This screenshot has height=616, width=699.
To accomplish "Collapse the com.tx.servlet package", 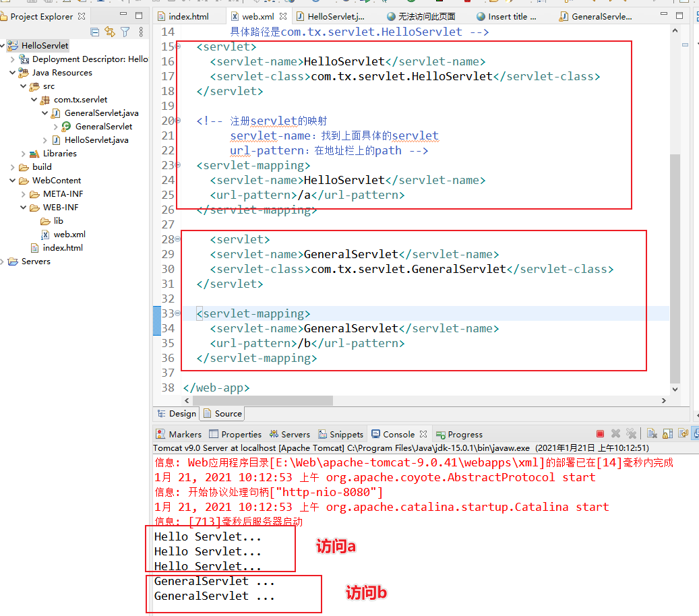I will coord(34,99).
